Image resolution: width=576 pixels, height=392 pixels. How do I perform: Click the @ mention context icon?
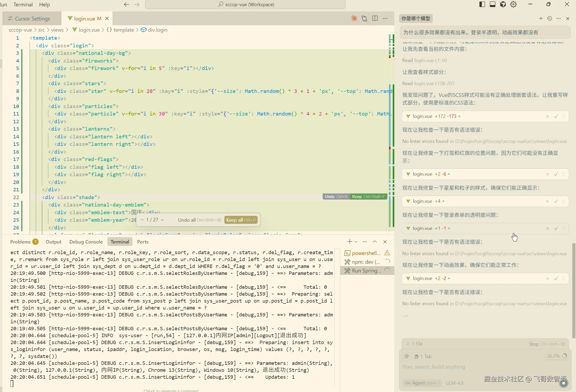[407, 356]
